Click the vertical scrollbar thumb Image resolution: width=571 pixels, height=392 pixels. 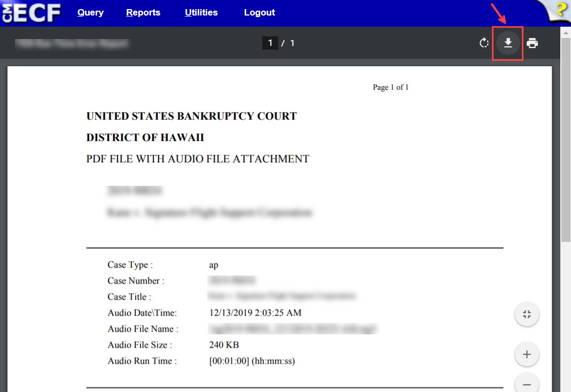click(x=566, y=140)
